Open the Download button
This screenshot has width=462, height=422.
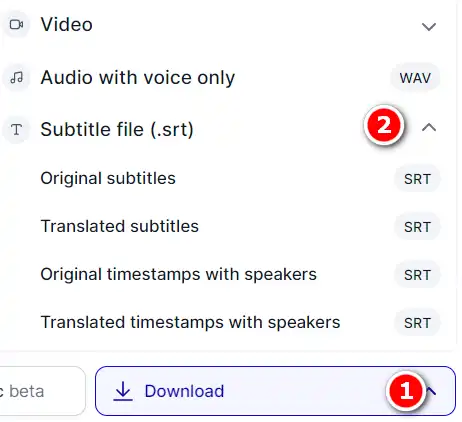coord(275,391)
